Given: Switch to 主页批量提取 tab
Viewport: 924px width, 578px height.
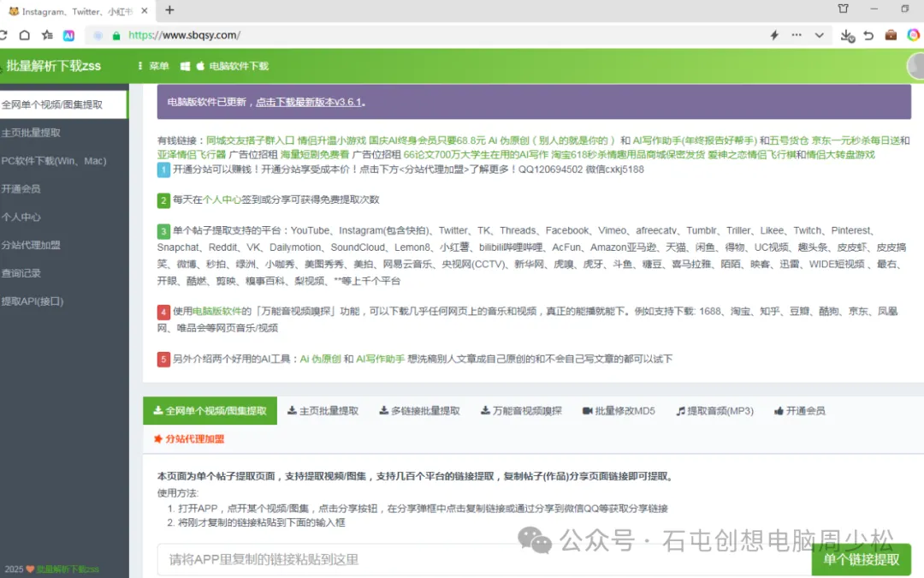Looking at the screenshot, I should click(323, 411).
